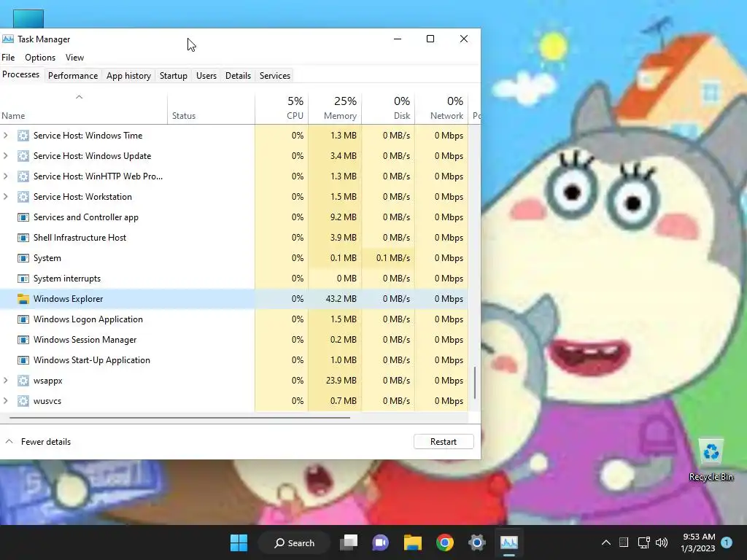Click the wusvcs gear icon
747x560 pixels.
(x=23, y=401)
